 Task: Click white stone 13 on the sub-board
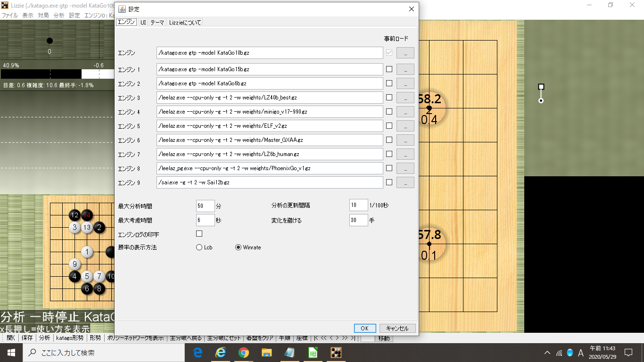[87, 228]
